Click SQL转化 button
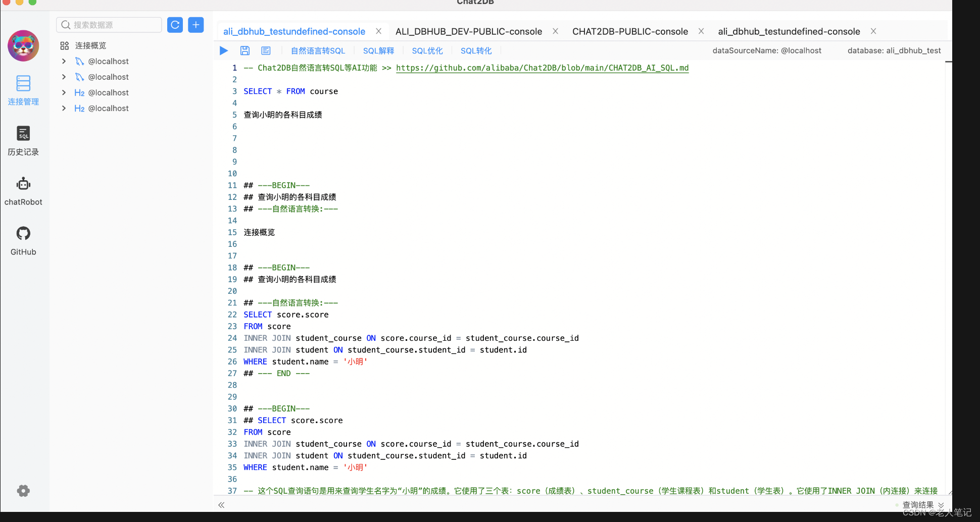Viewport: 980px width, 522px height. (476, 50)
